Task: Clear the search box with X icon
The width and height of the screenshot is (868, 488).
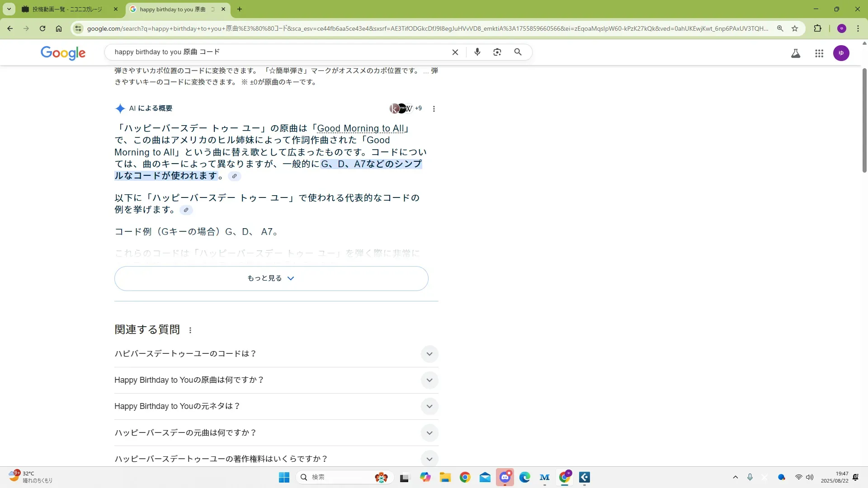Action: (x=455, y=52)
